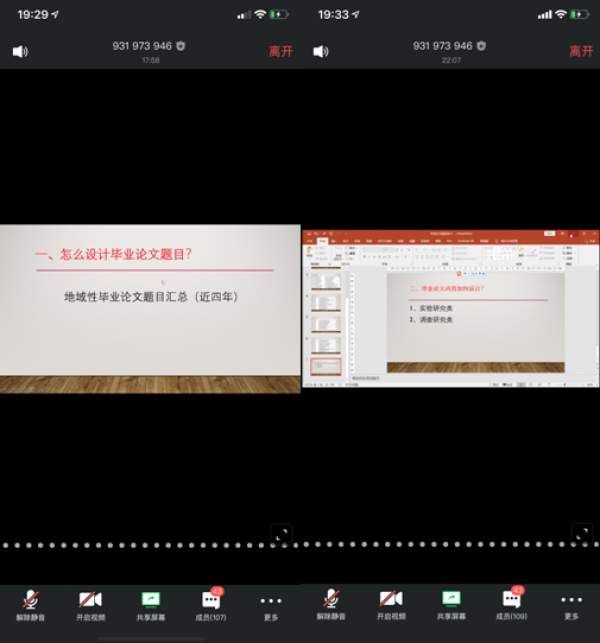Screen dimensions: 600x643
Task: Turn on video in the left meeting
Action: tap(90, 601)
